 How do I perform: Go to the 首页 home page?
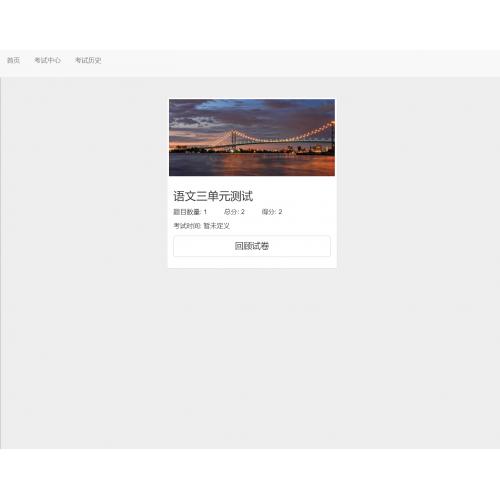click(x=13, y=60)
